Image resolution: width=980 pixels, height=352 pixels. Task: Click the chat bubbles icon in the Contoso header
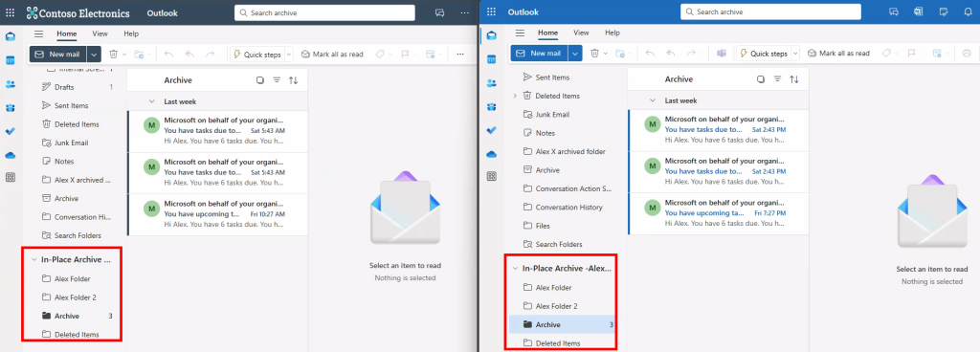click(440, 12)
